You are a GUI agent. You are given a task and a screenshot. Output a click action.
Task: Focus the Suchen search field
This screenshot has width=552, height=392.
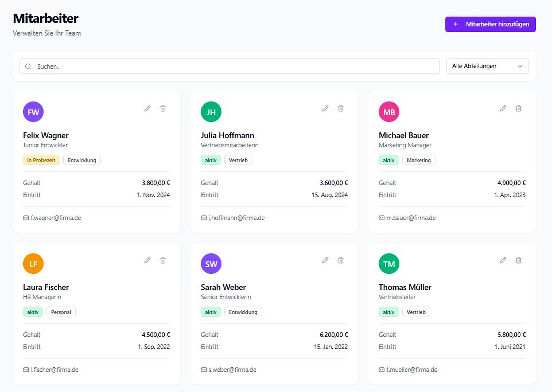coord(229,66)
